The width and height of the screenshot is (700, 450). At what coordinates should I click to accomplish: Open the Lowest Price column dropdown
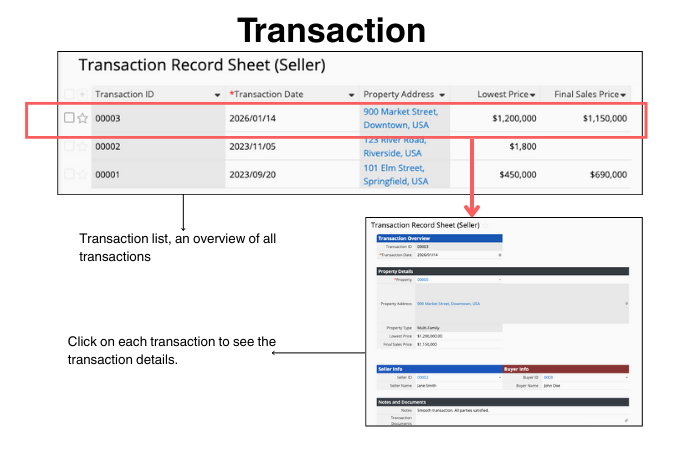(533, 95)
